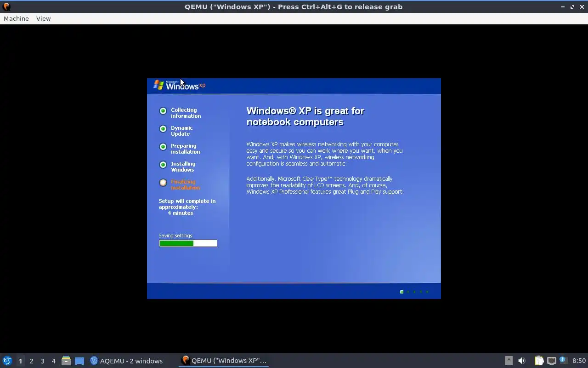This screenshot has width=588, height=368.
Task: Minimize the QEMU window
Action: point(563,6)
